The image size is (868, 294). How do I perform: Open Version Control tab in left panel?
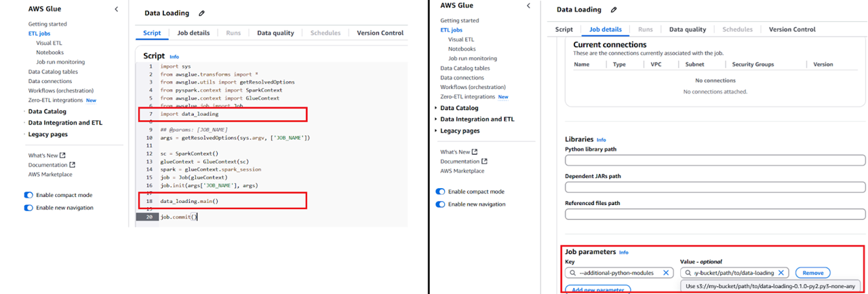tap(380, 33)
